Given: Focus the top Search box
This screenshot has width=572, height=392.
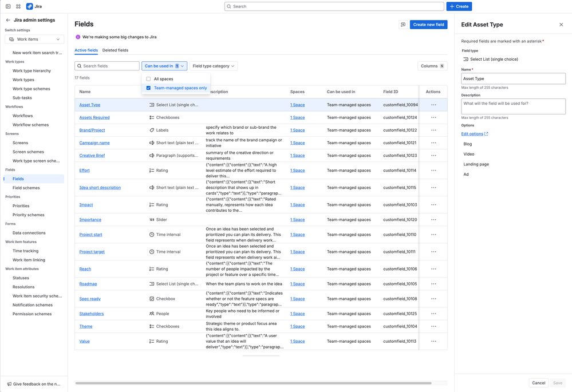Looking at the screenshot, I should pyautogui.click(x=334, y=6).
